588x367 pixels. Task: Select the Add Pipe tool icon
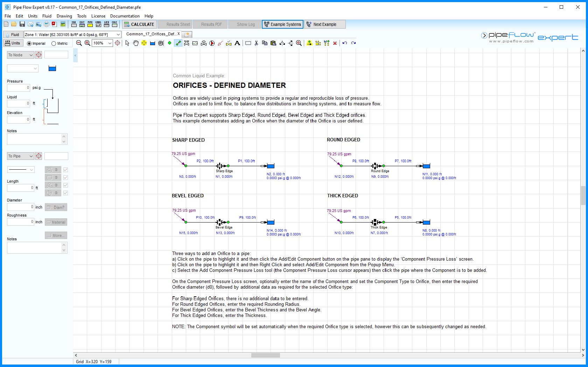pos(178,43)
